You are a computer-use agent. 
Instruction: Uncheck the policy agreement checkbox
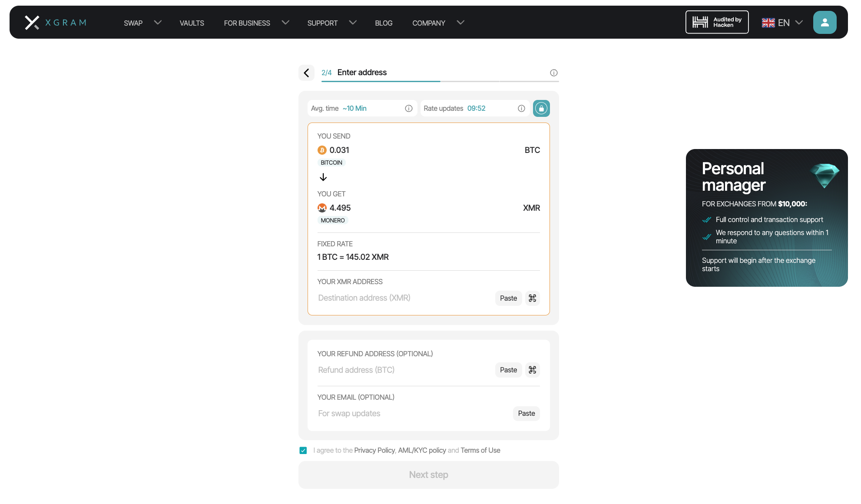tap(303, 451)
